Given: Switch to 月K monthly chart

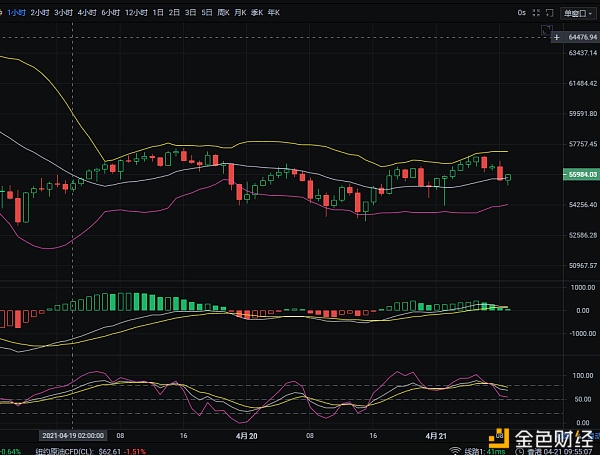Looking at the screenshot, I should tap(240, 13).
